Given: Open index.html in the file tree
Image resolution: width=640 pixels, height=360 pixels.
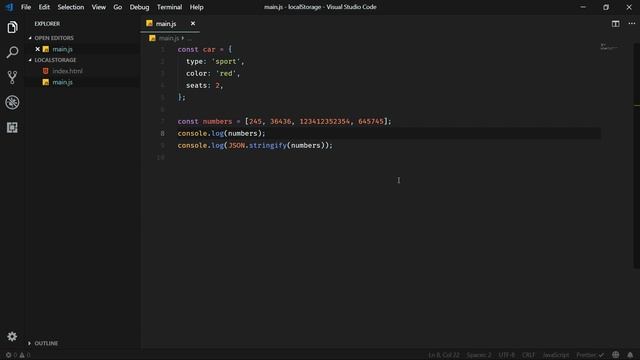Looking at the screenshot, I should point(67,71).
